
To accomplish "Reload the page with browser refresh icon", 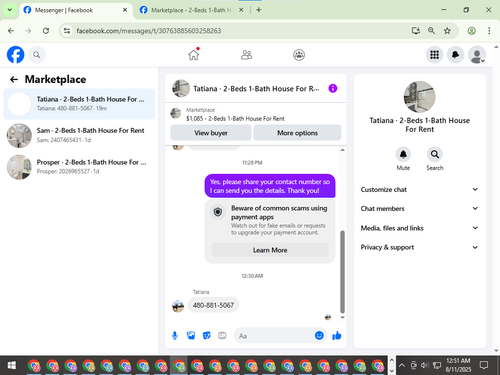I will (46, 31).
